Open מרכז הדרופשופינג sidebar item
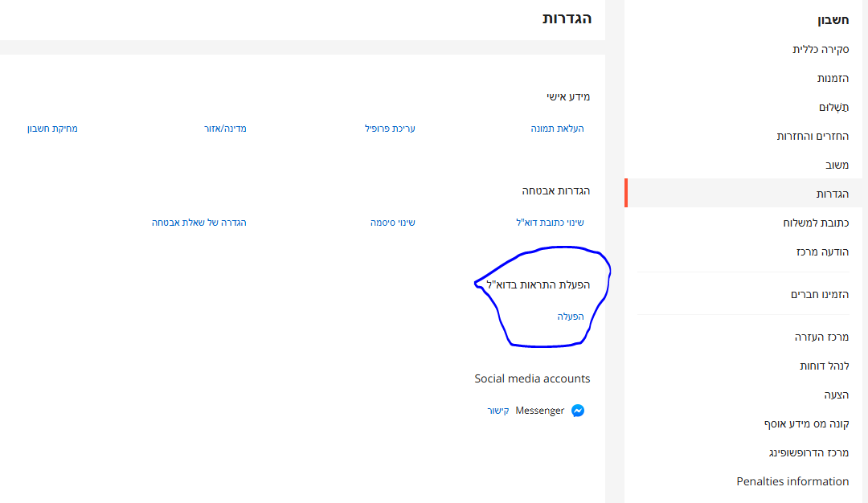868x503 pixels. click(809, 452)
